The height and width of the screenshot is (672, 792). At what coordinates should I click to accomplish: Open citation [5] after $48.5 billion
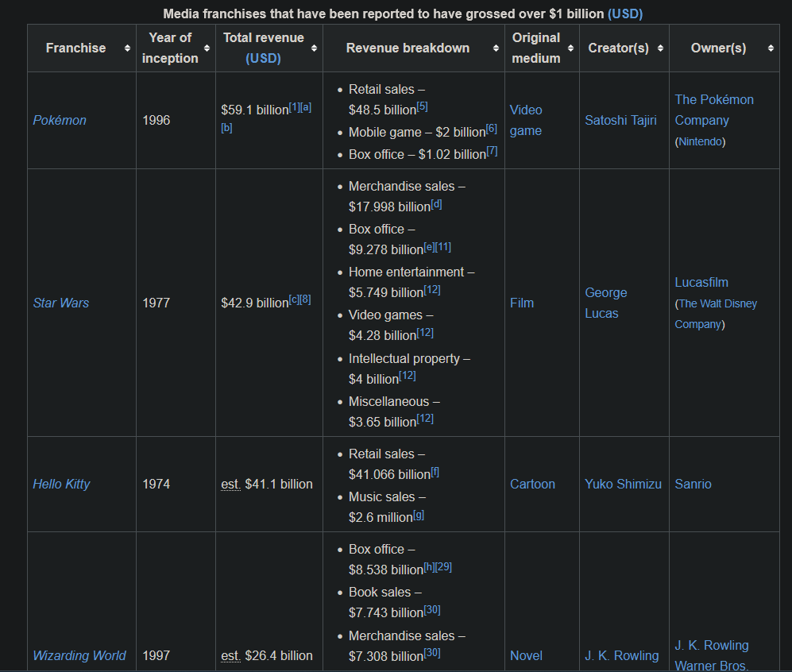coord(423,107)
